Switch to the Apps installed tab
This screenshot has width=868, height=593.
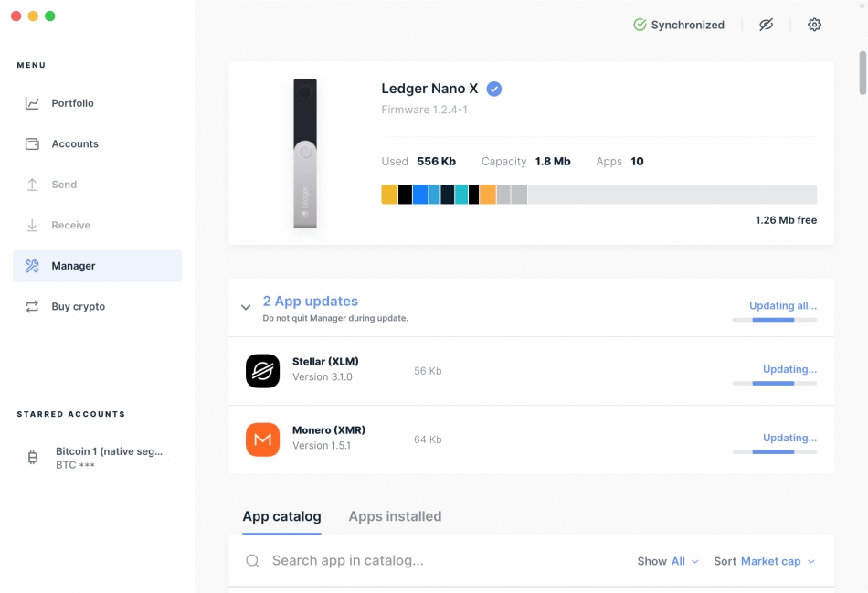396,516
